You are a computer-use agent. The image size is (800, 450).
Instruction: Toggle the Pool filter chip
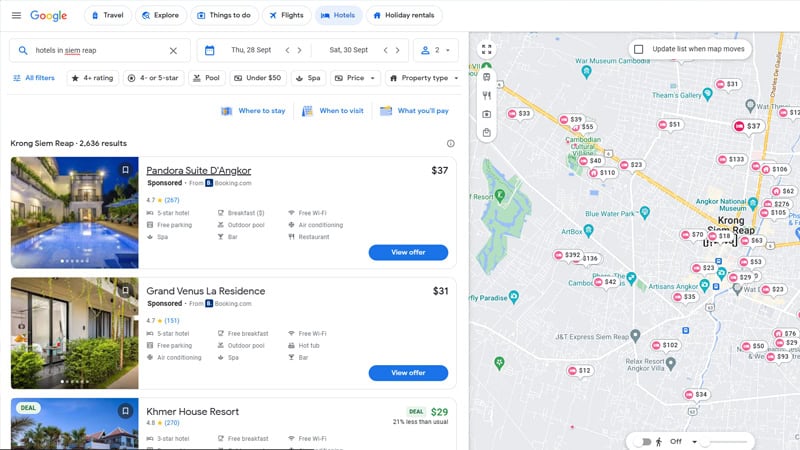point(207,78)
